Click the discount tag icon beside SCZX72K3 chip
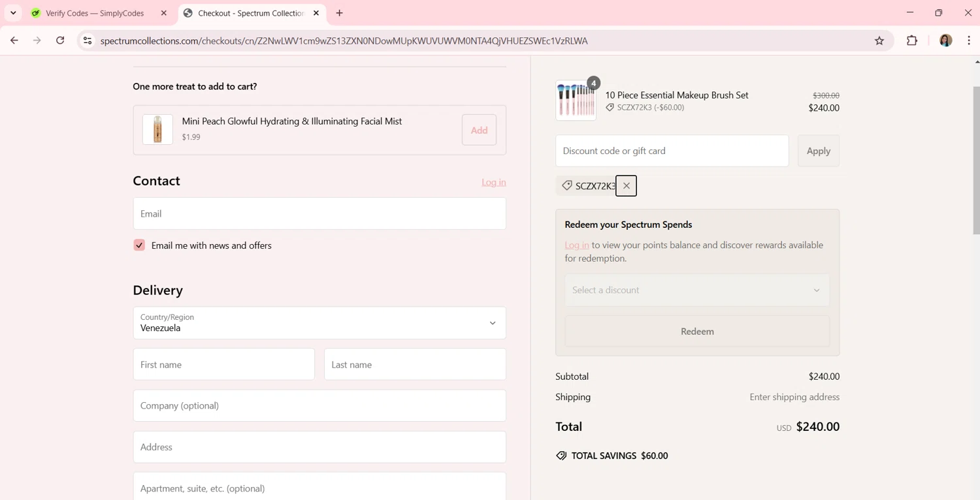This screenshot has width=980, height=500. click(x=567, y=185)
